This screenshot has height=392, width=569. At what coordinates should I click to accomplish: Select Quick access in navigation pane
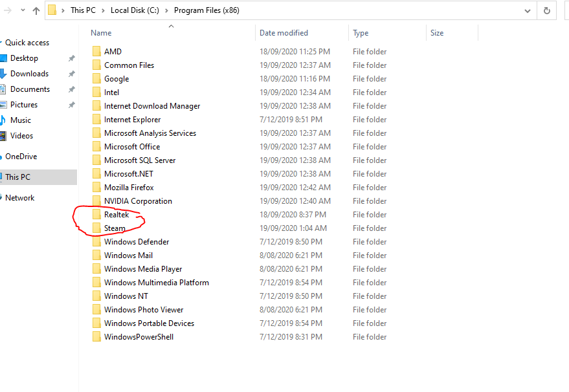[27, 43]
